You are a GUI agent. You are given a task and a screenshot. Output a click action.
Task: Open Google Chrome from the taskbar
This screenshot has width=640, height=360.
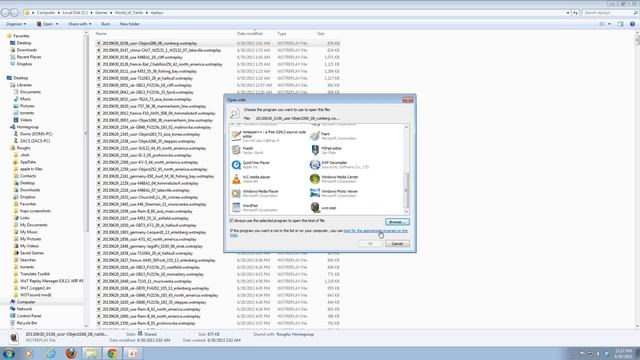(113, 353)
